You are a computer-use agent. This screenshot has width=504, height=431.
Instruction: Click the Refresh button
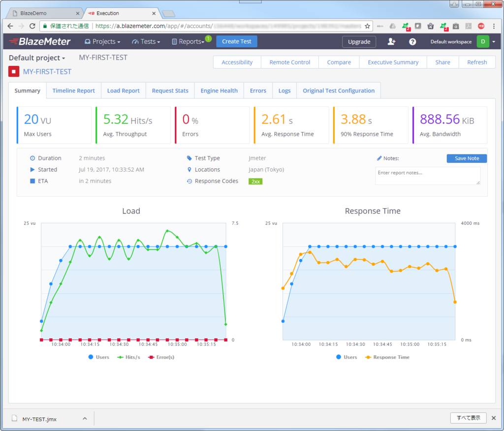click(477, 62)
